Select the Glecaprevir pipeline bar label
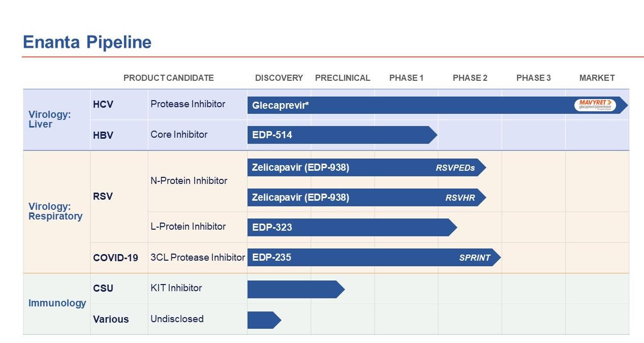644x343 pixels. (x=281, y=106)
